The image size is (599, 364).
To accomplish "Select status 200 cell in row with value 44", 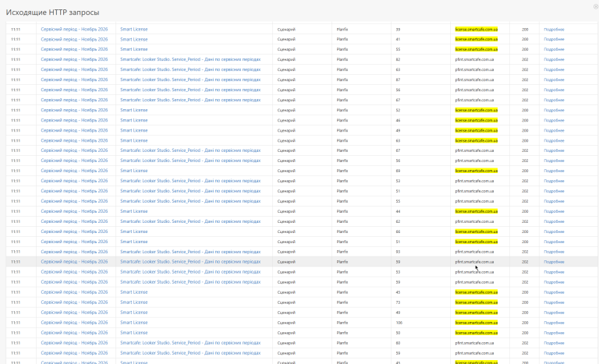I will [525, 211].
